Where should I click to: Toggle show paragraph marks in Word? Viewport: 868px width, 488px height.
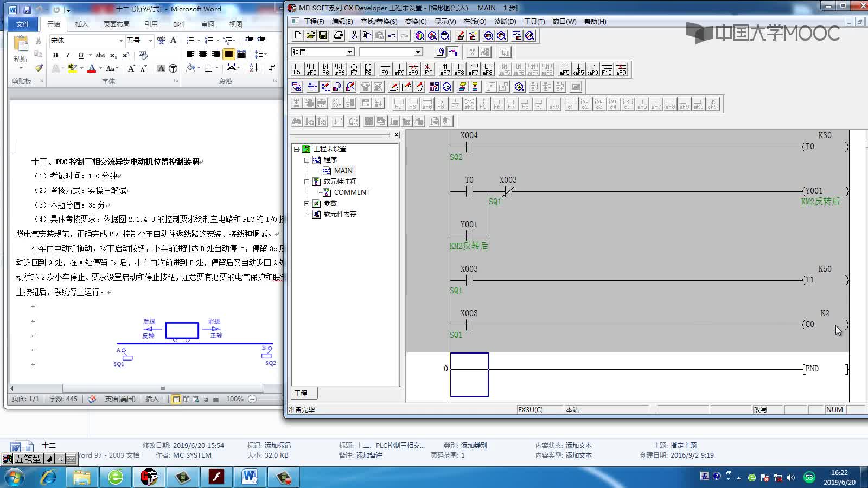click(x=272, y=68)
